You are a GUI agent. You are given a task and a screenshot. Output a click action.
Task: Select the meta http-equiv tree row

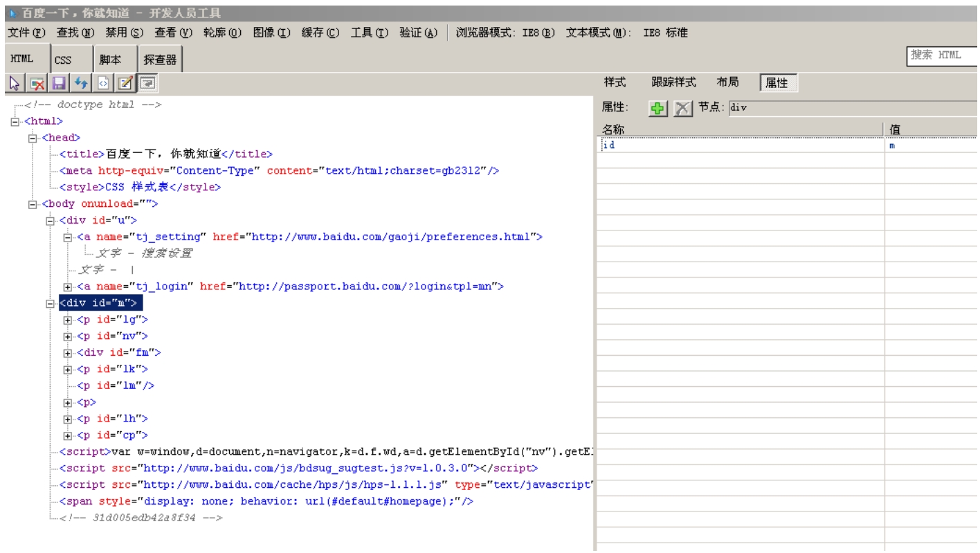(x=280, y=170)
